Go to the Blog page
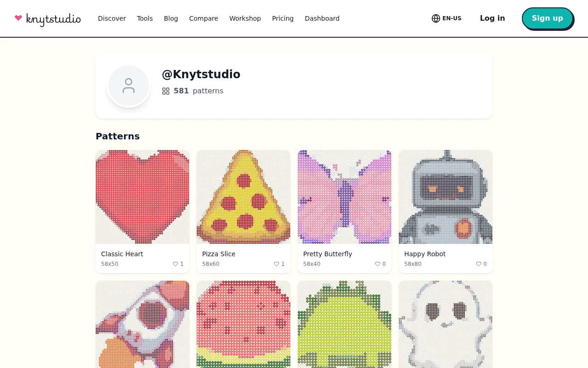The height and width of the screenshot is (368, 588). (x=171, y=18)
